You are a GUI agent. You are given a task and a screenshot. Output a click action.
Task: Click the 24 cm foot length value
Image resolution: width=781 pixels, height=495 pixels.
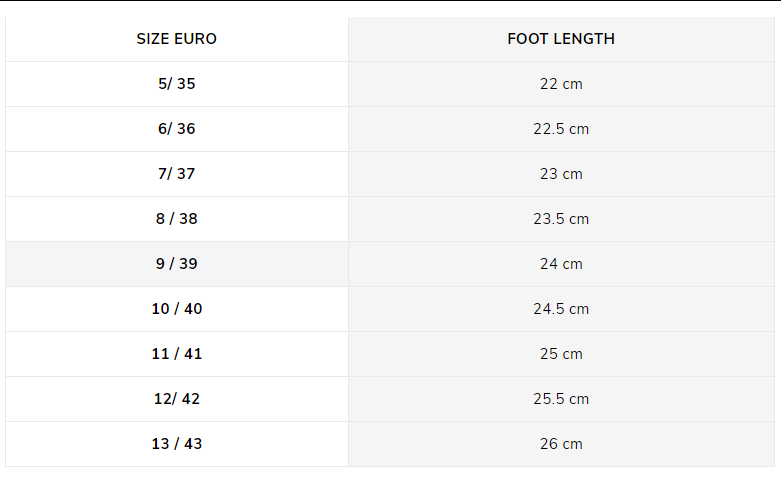pyautogui.click(x=561, y=264)
